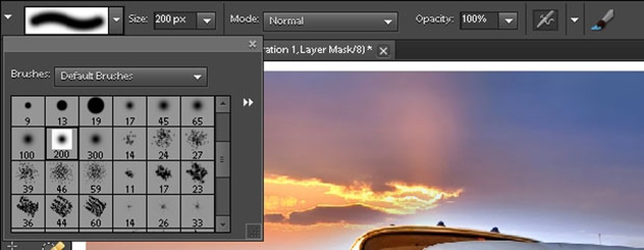
Task: Switch to the Impressionist Brush tool icon
Action: 603,20
